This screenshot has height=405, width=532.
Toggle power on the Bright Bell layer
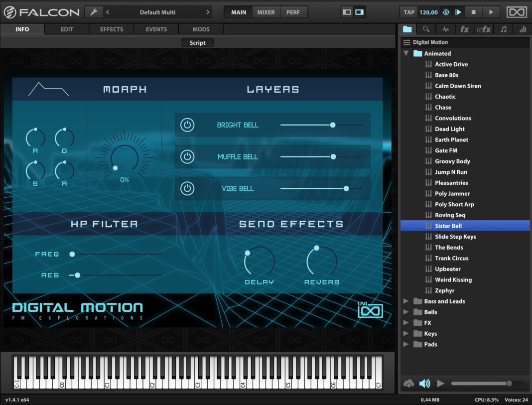point(187,125)
